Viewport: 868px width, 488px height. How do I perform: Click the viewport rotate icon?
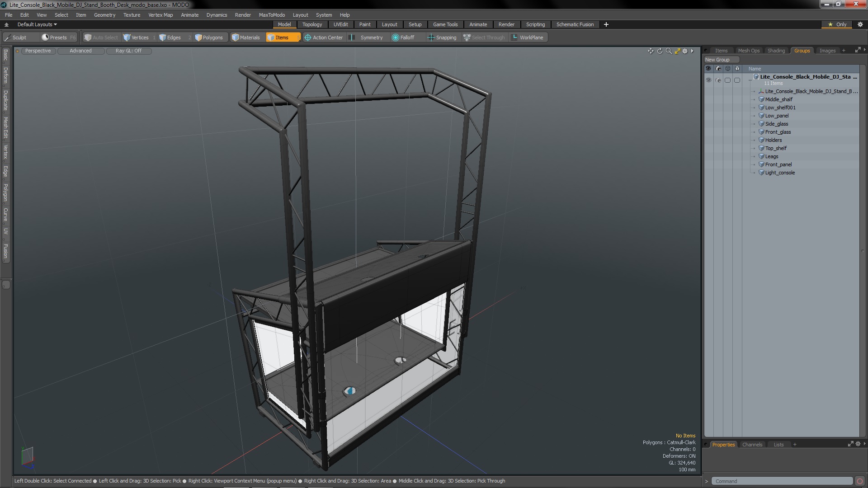pos(660,51)
